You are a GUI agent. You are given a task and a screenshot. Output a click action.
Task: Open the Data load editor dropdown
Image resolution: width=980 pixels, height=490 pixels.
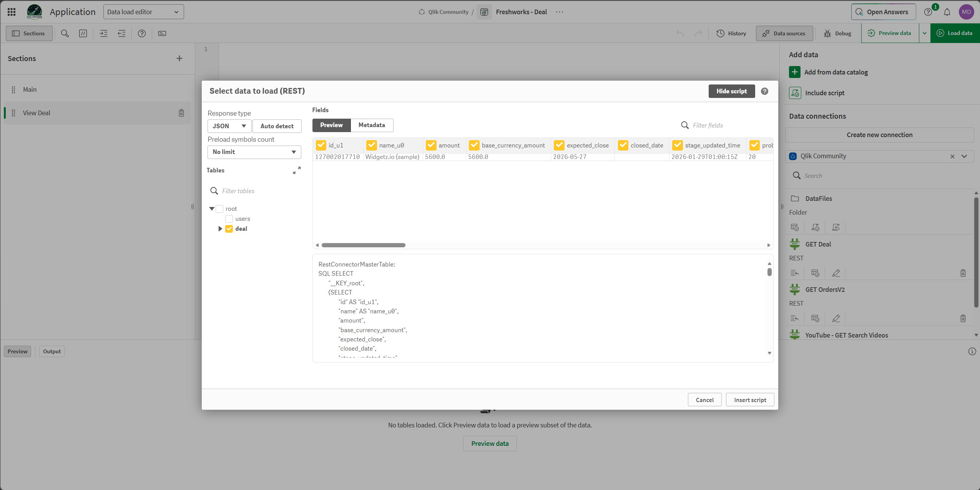pos(144,12)
